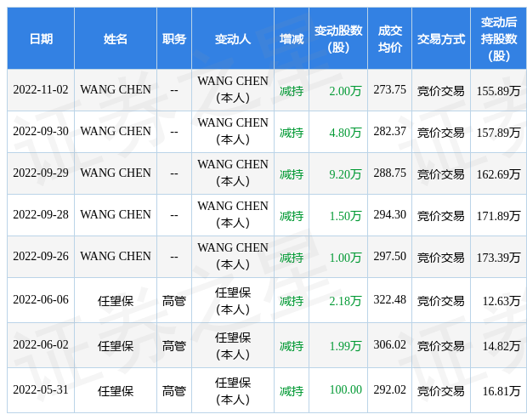Click WANG CHEN name in 2022-11-02 row
The height and width of the screenshot is (420, 527).
coord(116,90)
